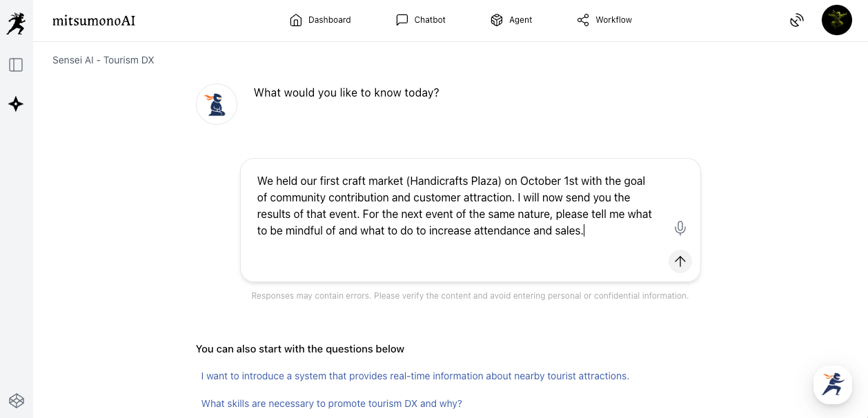Toggle the sidebar panel icon
The image size is (868, 418).
click(16, 65)
